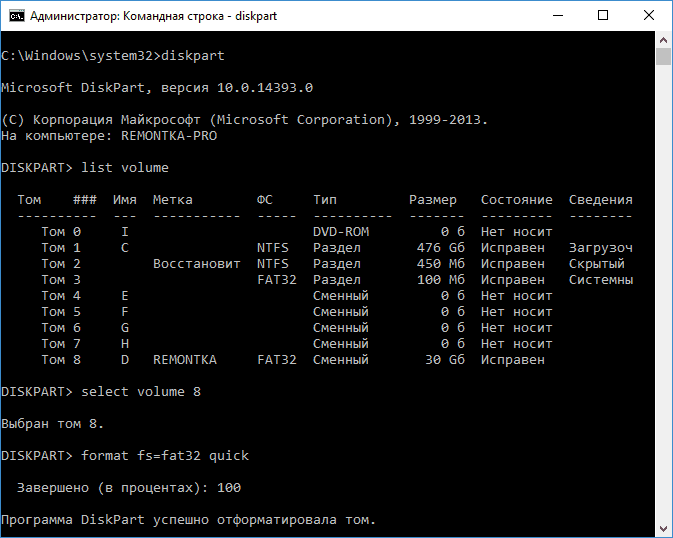
Task: Click the DiskPart success message line
Action: point(188,520)
